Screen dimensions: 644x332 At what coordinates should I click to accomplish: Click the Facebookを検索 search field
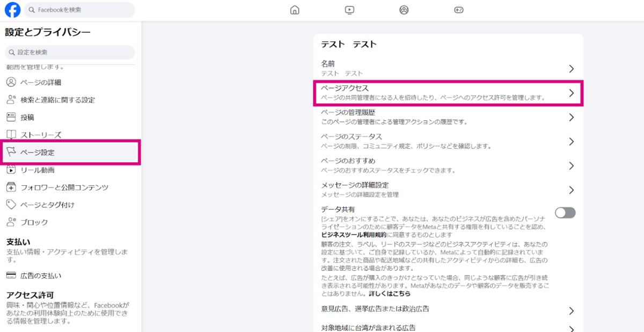click(80, 10)
